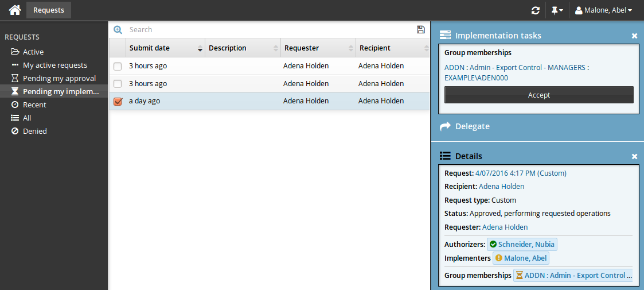The width and height of the screenshot is (644, 290).
Task: Sort by Submit date column arrow
Action: [200, 48]
